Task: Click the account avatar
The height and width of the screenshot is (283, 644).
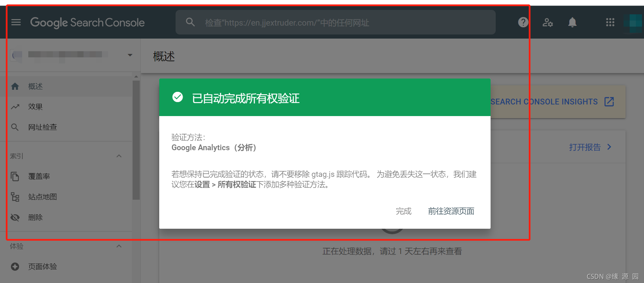Action: (633, 23)
